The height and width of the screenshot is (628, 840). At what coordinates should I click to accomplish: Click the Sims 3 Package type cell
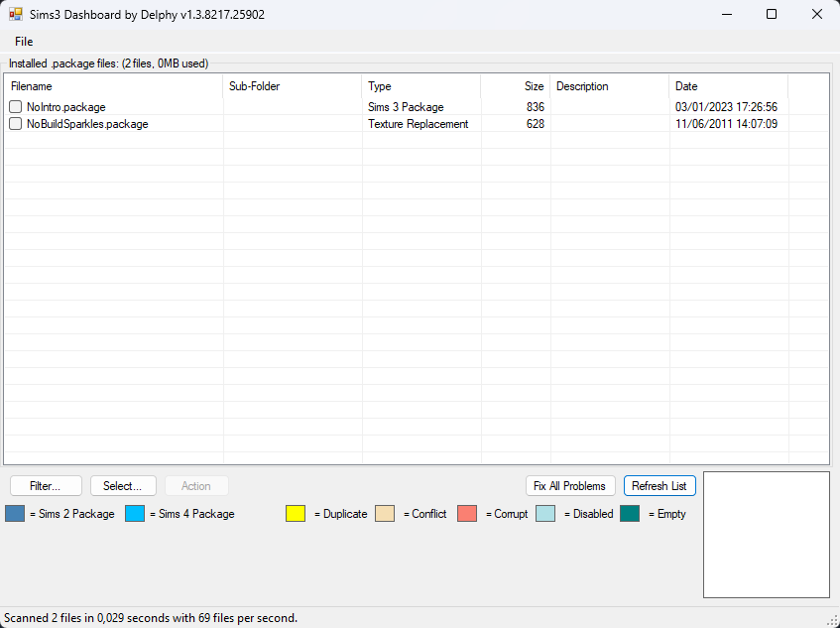406,107
